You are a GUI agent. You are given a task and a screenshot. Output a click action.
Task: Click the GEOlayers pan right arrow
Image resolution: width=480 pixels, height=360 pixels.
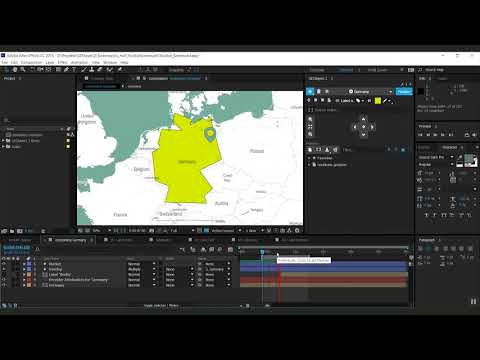(372, 127)
